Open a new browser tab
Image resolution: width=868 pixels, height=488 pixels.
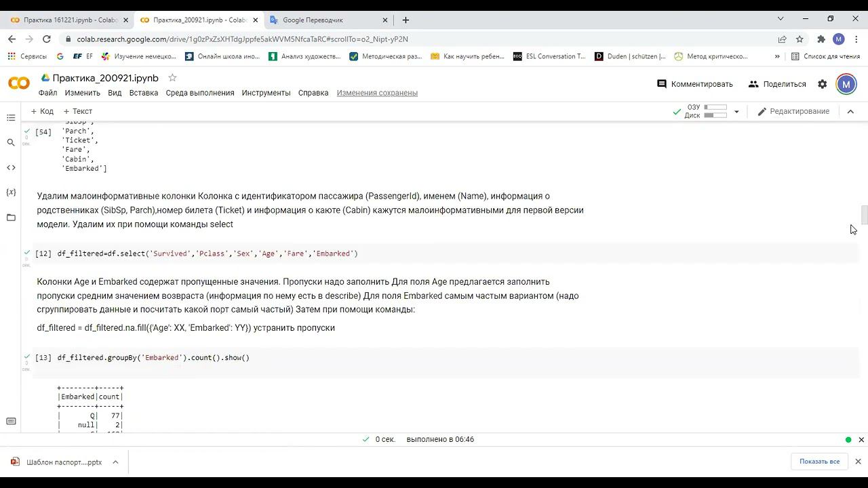tap(406, 20)
